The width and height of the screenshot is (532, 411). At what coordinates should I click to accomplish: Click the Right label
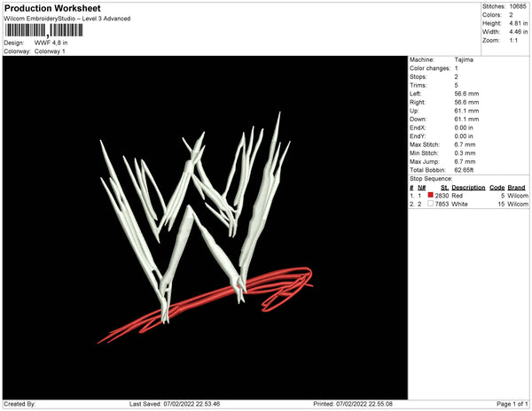(417, 102)
